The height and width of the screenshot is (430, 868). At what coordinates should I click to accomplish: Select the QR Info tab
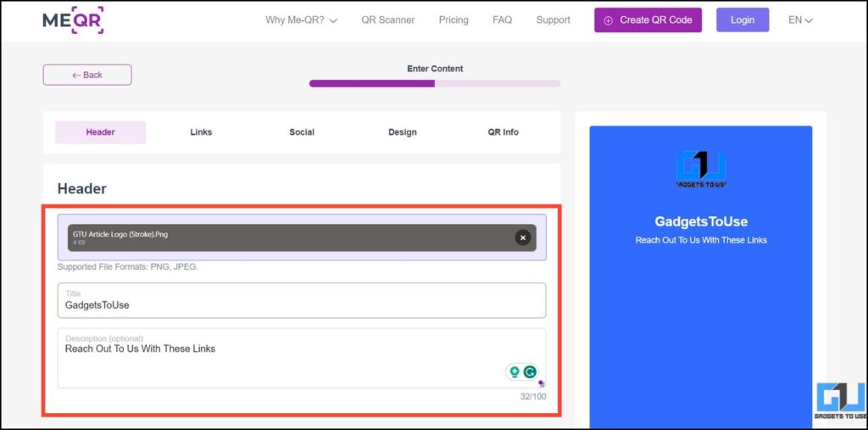point(503,132)
